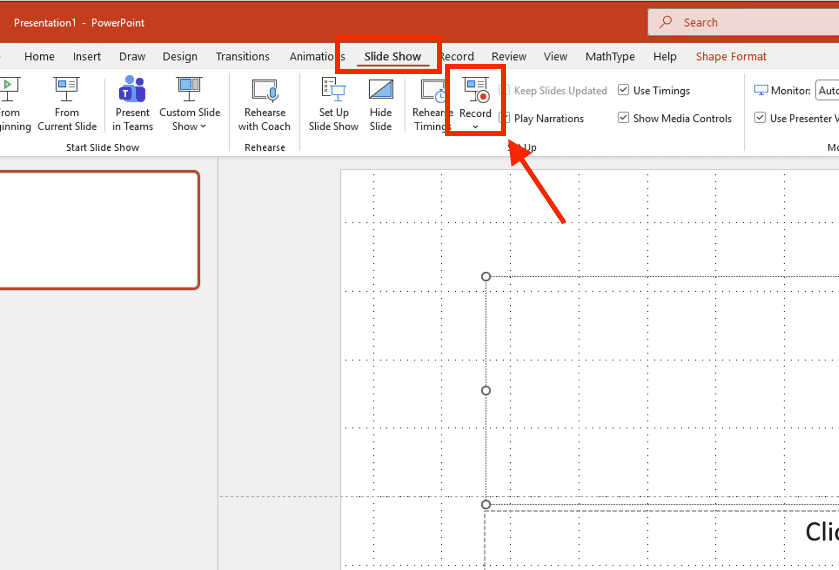Open the View tab
Viewport: 839px width, 570px height.
pyautogui.click(x=555, y=56)
